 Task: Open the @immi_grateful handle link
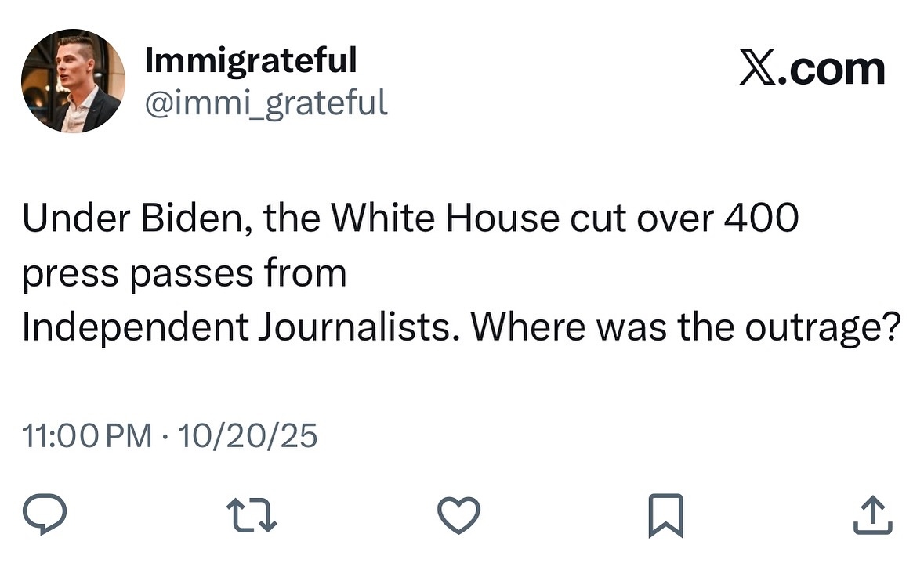tap(266, 102)
